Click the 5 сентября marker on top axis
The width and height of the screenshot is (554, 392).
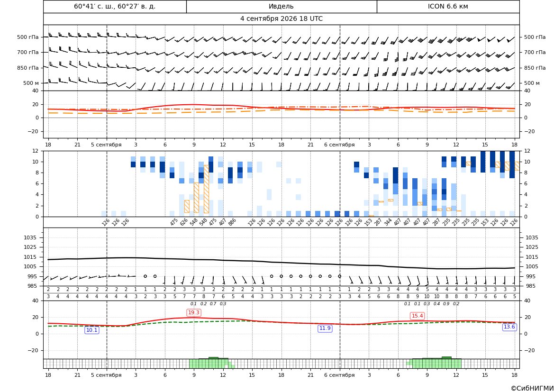pyautogui.click(x=106, y=145)
